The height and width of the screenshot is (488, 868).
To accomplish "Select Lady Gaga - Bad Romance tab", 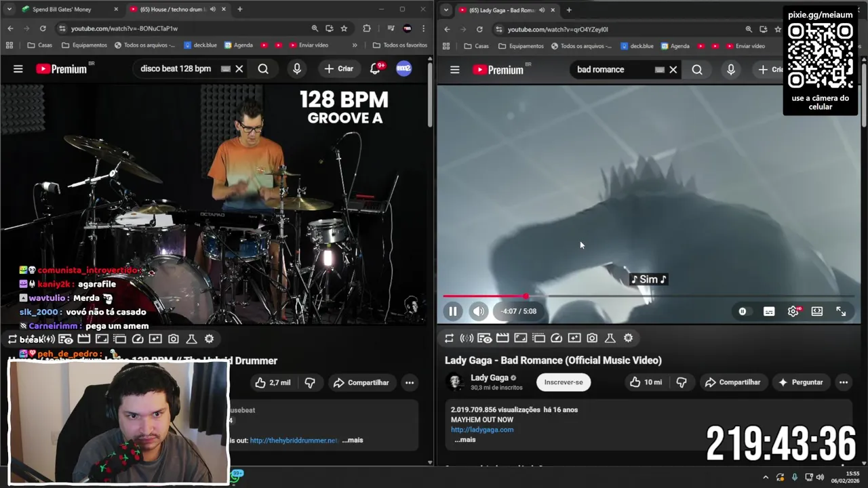I will point(507,9).
